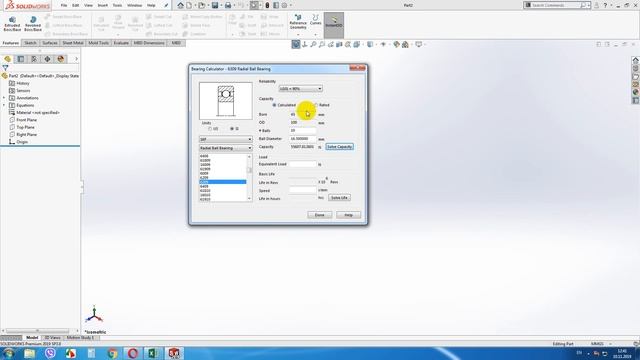
Task: Open the DimXpertManager crosshair tab icon
Action: [47, 59]
